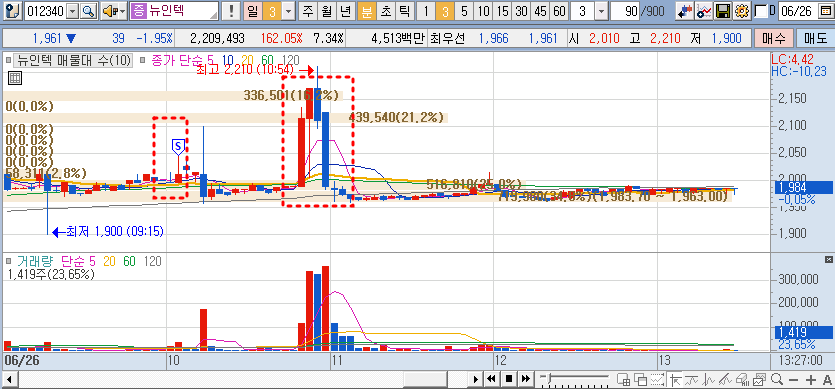Toggle the crosshair cursor tool
This screenshot has width=835, height=389.
coord(676,379)
